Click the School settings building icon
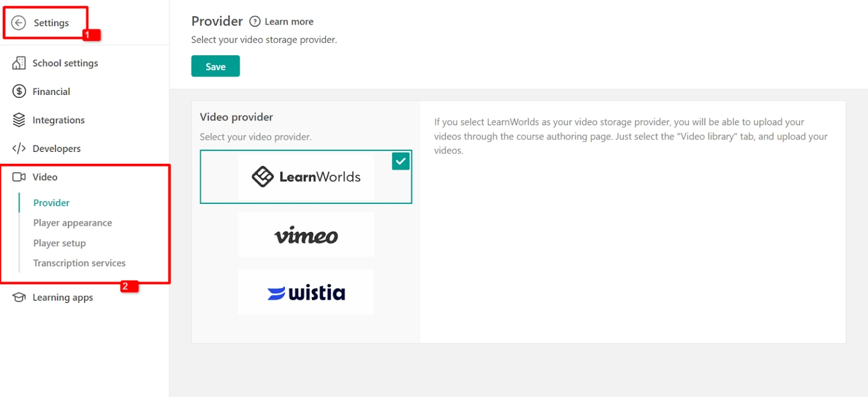868x397 pixels. coord(19,63)
